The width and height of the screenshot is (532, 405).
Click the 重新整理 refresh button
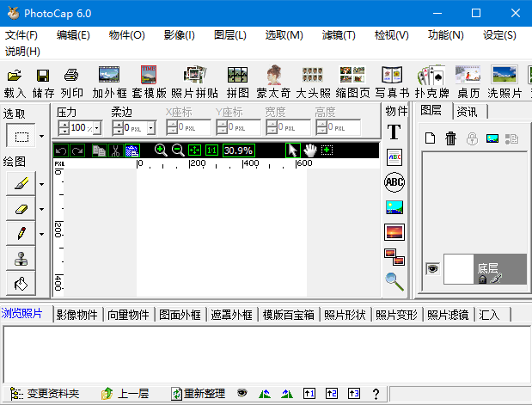click(x=199, y=394)
